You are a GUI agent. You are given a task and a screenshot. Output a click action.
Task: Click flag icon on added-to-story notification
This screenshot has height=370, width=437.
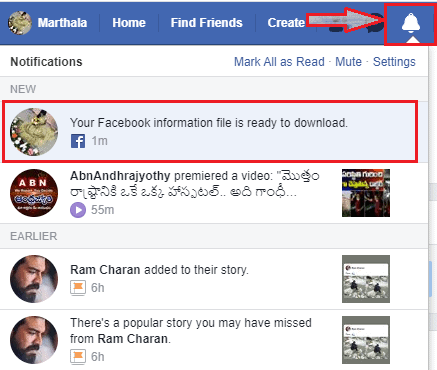[x=78, y=288]
